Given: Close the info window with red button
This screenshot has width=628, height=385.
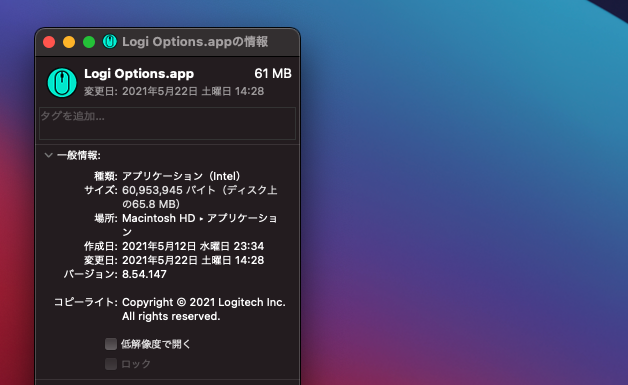Looking at the screenshot, I should pos(49,42).
